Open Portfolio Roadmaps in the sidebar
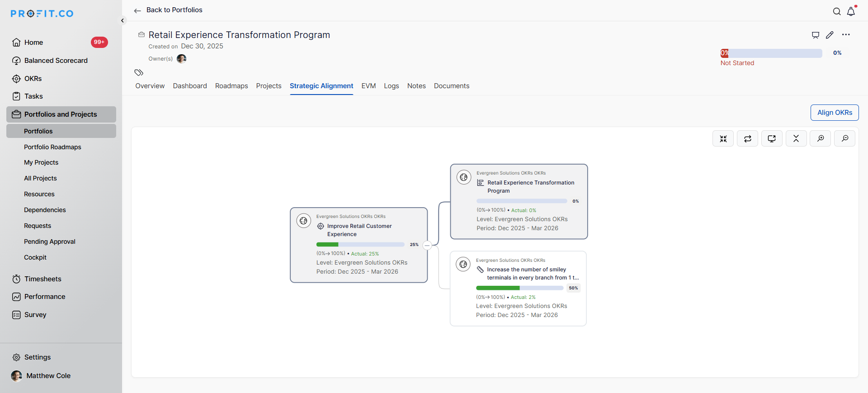 point(52,147)
